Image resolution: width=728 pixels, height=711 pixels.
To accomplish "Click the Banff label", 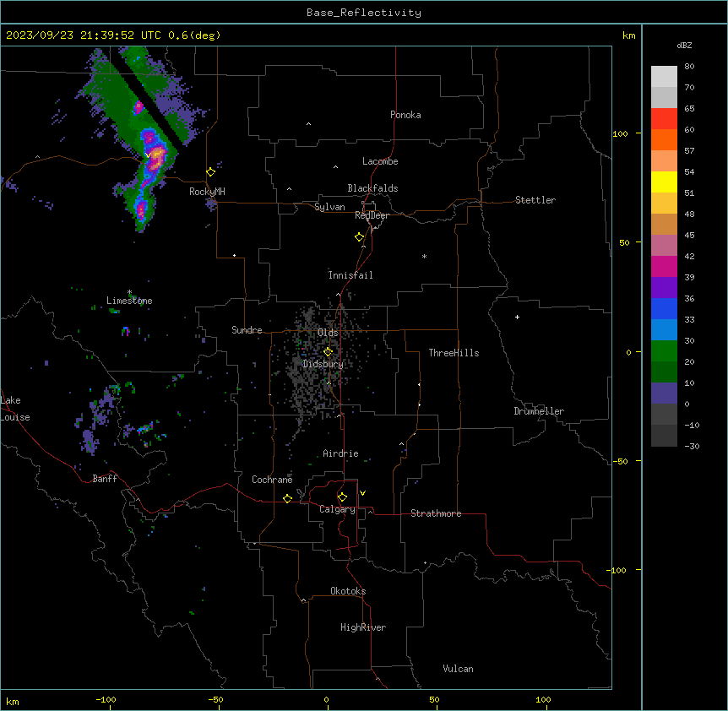I will [105, 479].
